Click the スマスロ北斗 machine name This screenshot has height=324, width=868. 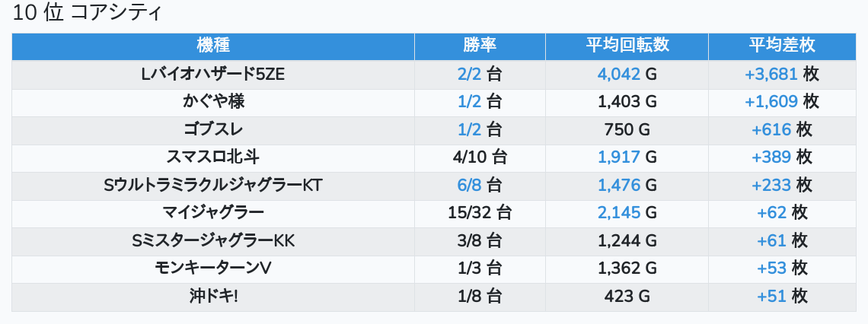point(213,157)
